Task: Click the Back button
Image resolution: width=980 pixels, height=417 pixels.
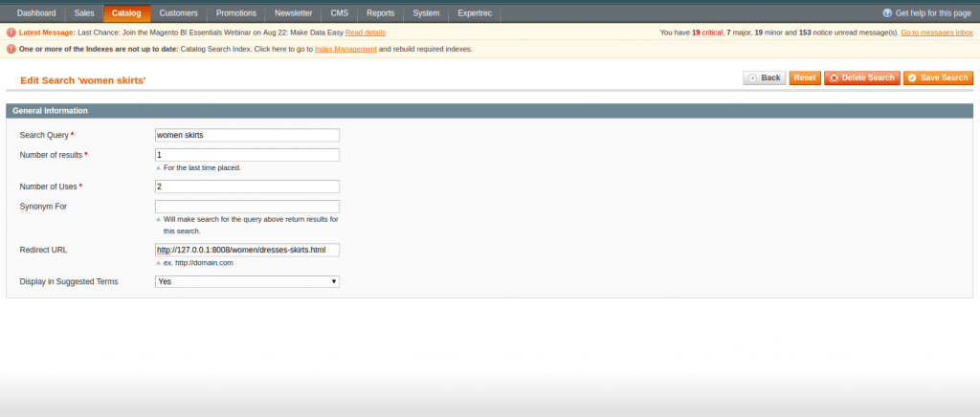Action: pyautogui.click(x=765, y=78)
